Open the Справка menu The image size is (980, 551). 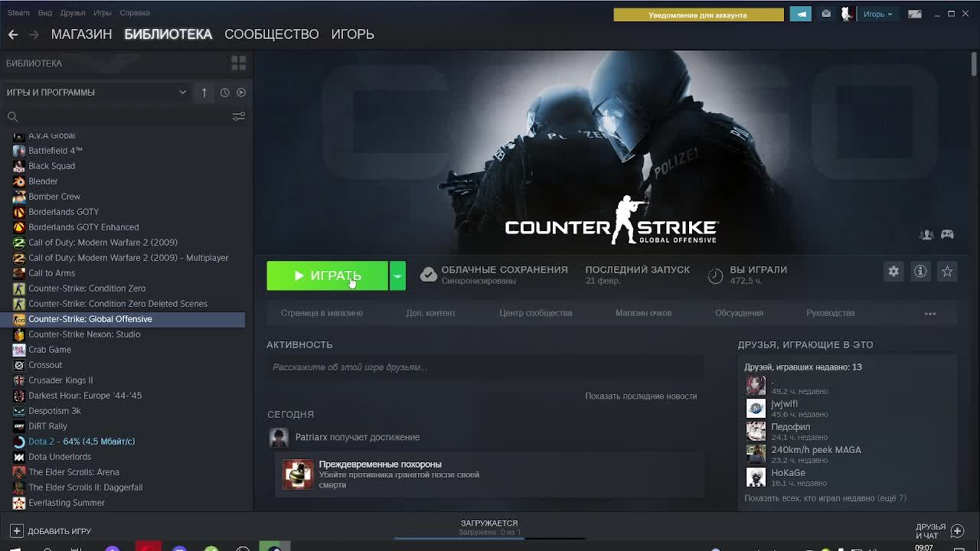point(135,13)
